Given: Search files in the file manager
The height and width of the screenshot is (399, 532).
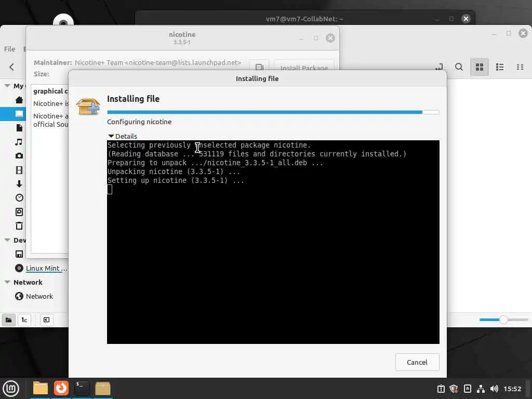Looking at the screenshot, I should pos(459,67).
